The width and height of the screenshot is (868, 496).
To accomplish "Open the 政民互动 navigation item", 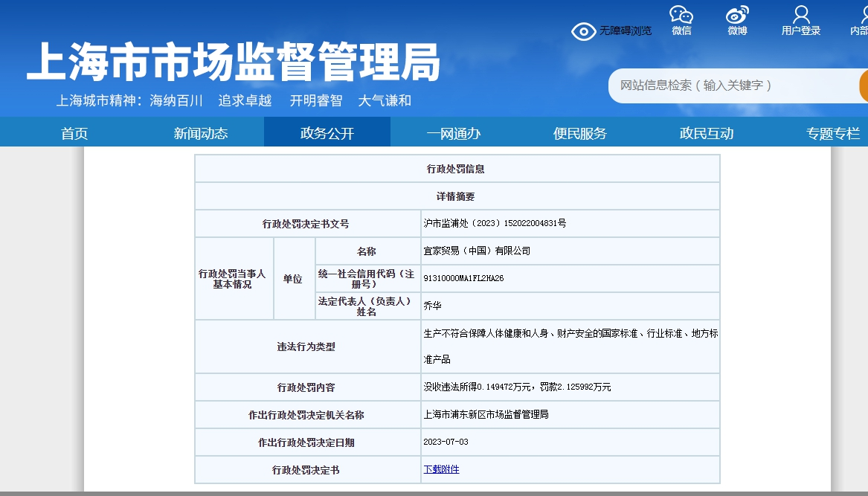I will point(707,133).
